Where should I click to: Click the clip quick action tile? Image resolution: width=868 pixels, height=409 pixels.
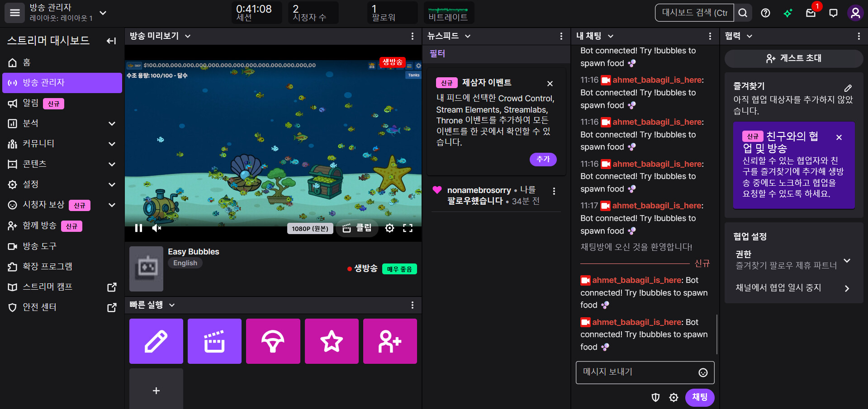(214, 341)
